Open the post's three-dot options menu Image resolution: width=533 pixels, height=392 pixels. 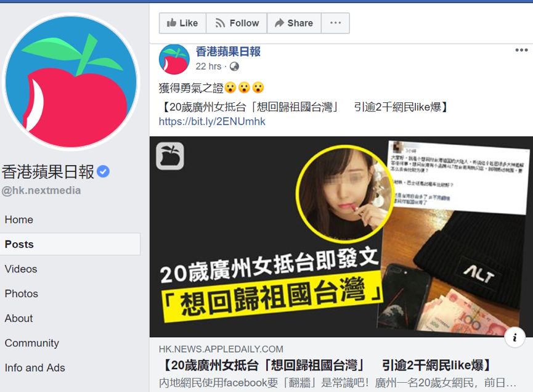[x=521, y=50]
